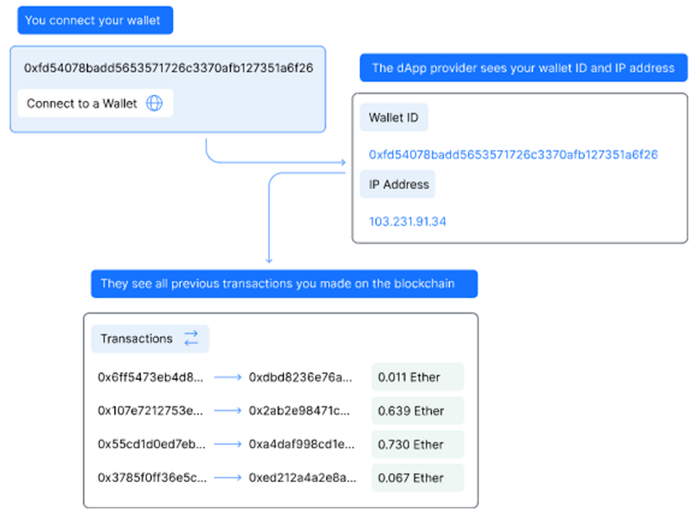Click the globe icon beside Connect to a Wallet
This screenshot has width=700, height=519.
point(154,103)
